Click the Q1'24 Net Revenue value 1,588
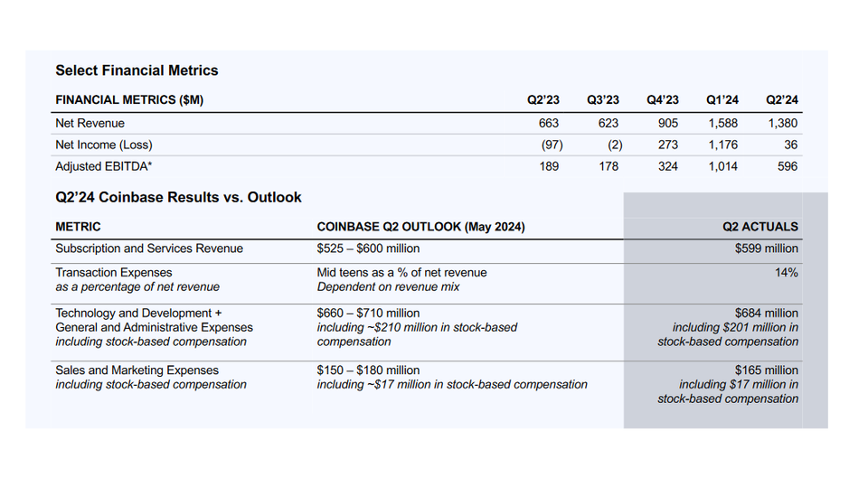The image size is (868, 487). tap(723, 124)
